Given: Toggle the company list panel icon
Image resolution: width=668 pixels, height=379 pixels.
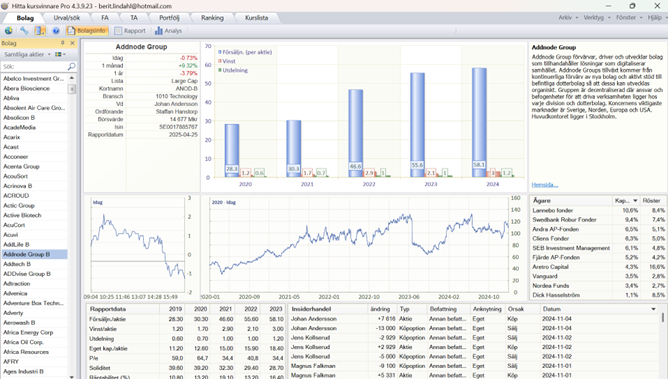Looking at the screenshot, I should (40, 31).
